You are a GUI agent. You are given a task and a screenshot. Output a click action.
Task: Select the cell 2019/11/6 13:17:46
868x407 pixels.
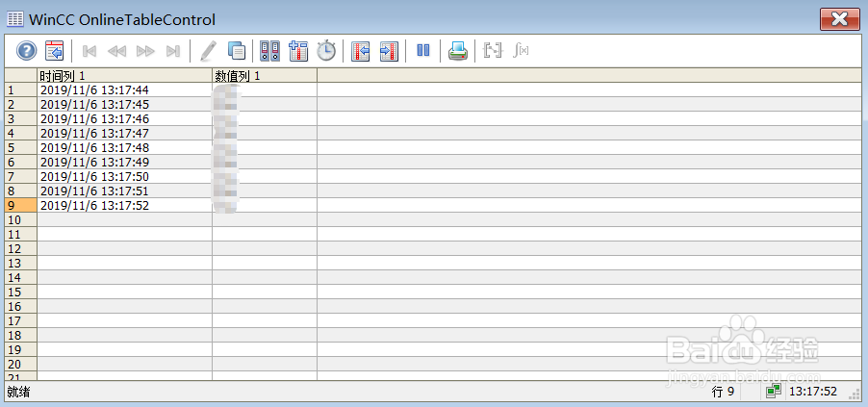tap(124, 118)
